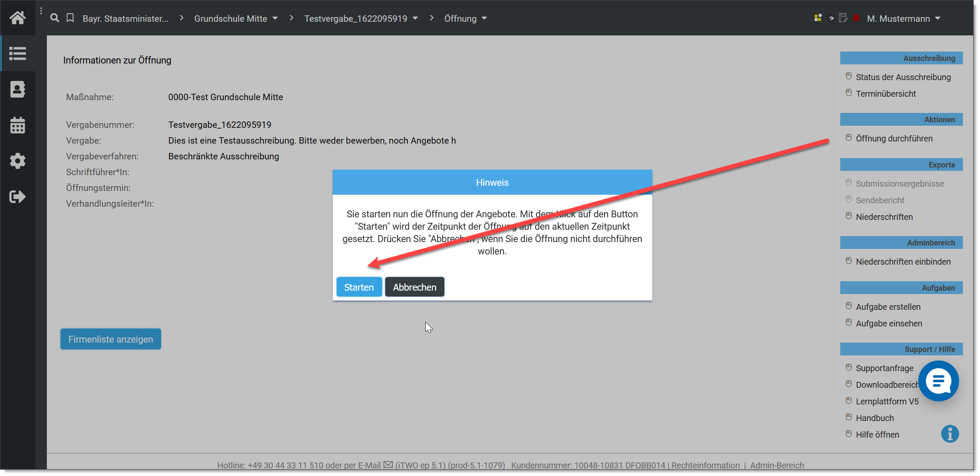Open the Downloadbereich link
The height and width of the screenshot is (476, 980).
tap(887, 385)
